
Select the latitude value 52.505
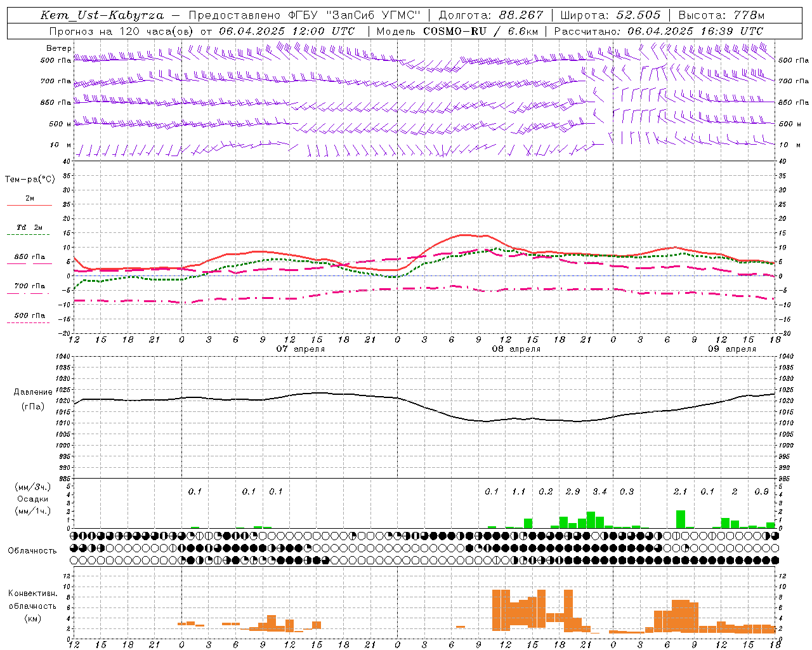pyautogui.click(x=638, y=15)
